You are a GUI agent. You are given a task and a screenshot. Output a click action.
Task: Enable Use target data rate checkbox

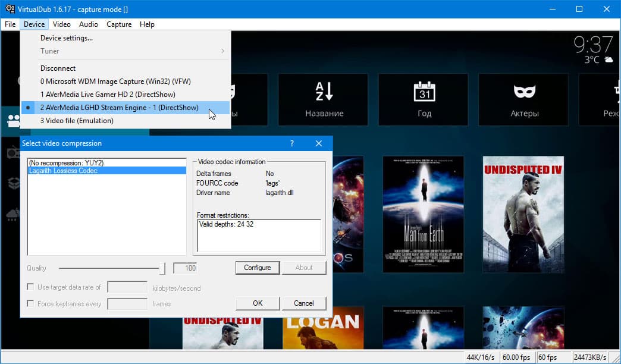[30, 287]
